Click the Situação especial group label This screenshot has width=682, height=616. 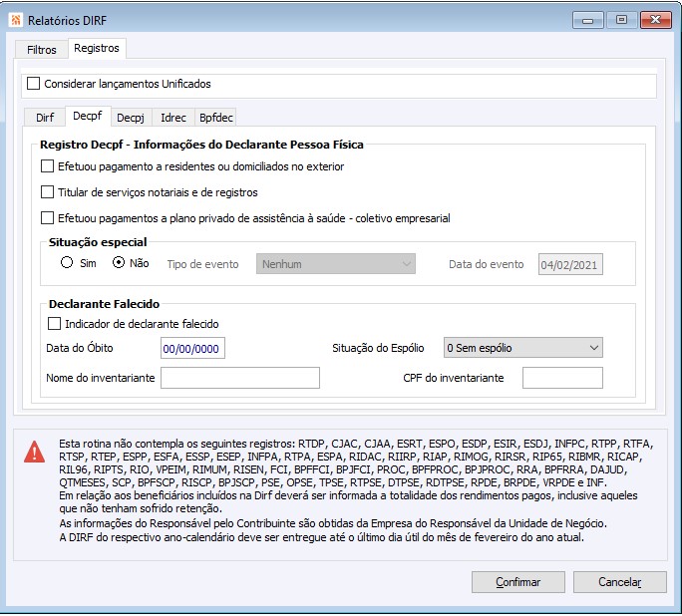click(98, 242)
